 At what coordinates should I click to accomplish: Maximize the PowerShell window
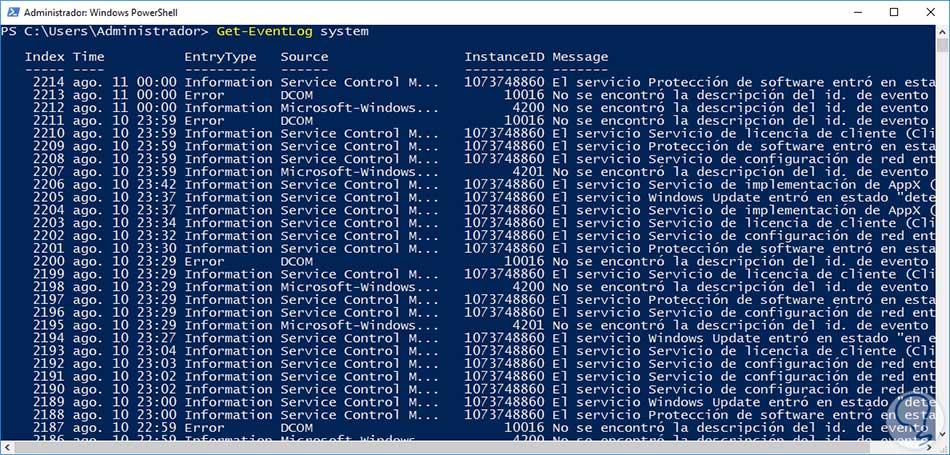893,11
